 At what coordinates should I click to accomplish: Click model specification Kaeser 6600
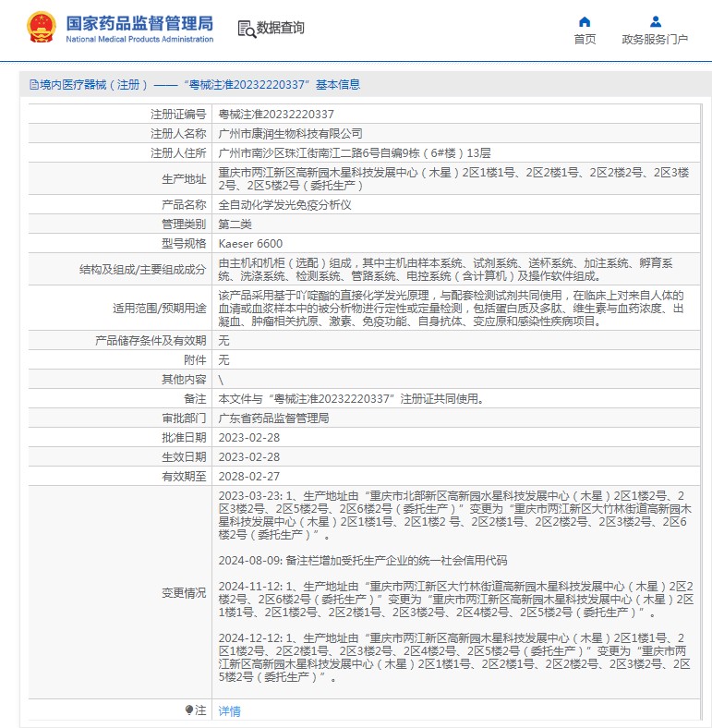pyautogui.click(x=250, y=243)
